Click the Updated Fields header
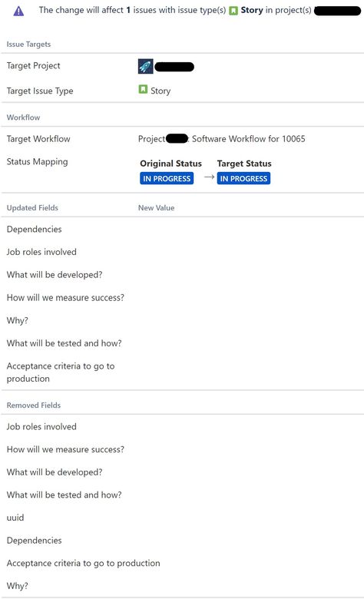Screen dimensions: 364x599 coord(32,208)
